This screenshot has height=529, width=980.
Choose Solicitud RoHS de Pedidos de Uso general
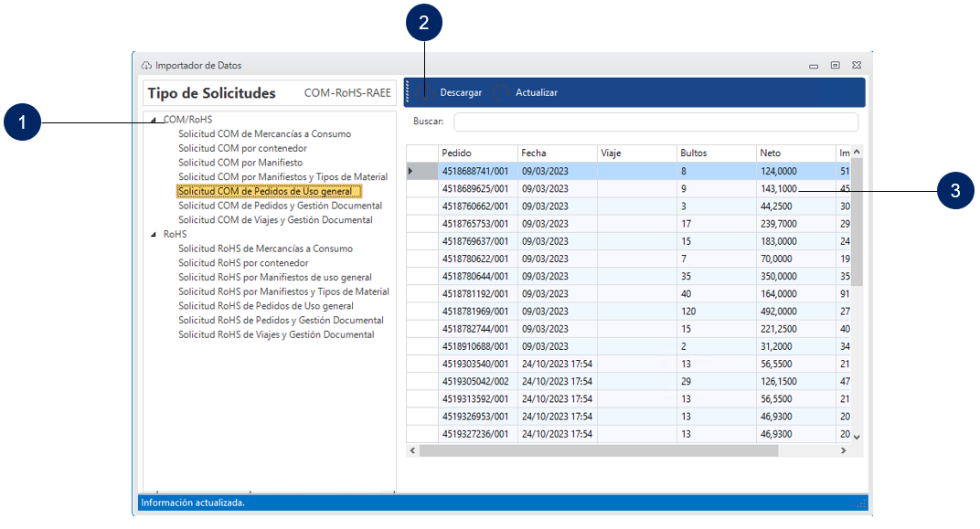tap(266, 306)
